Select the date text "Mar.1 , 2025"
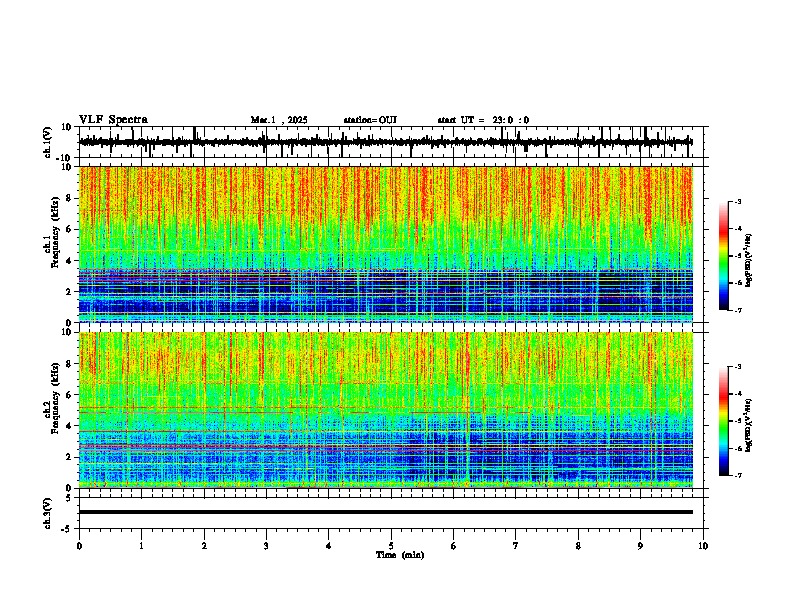This screenshot has width=792, height=612. [x=279, y=120]
